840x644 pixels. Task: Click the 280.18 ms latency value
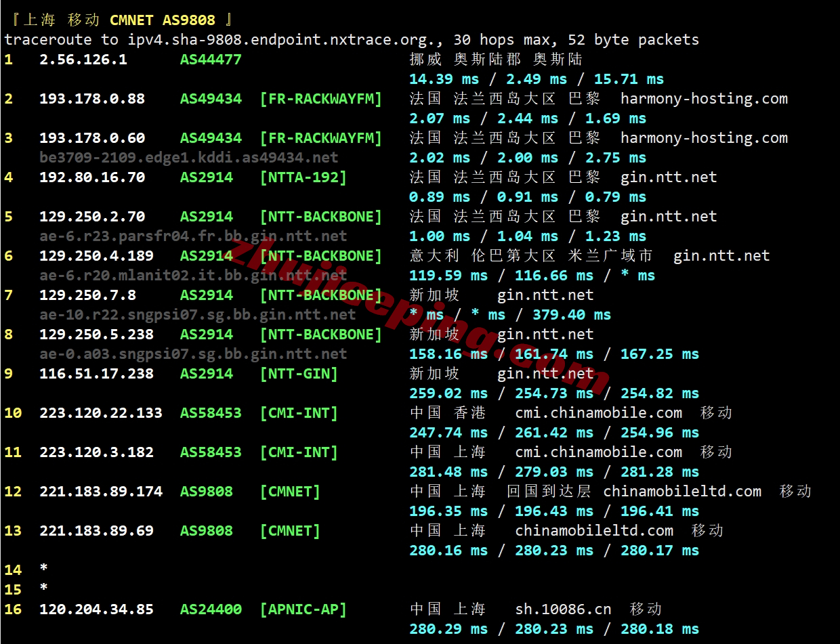point(660,629)
